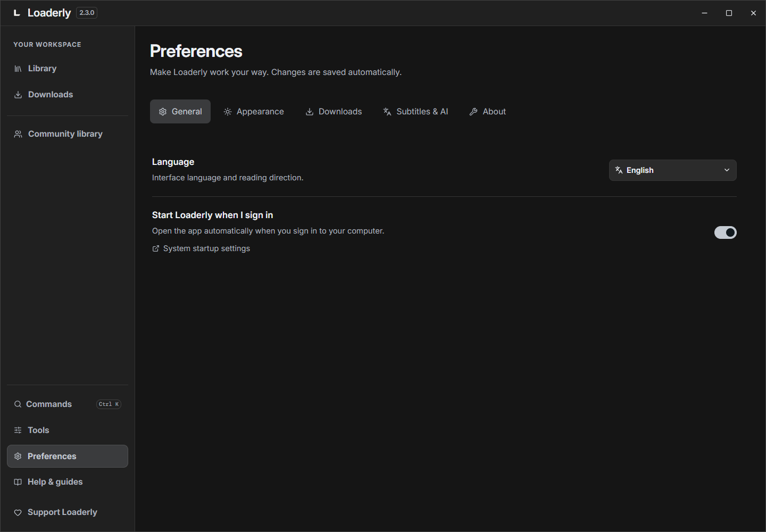
Task: Go to the About tab
Action: [488, 112]
